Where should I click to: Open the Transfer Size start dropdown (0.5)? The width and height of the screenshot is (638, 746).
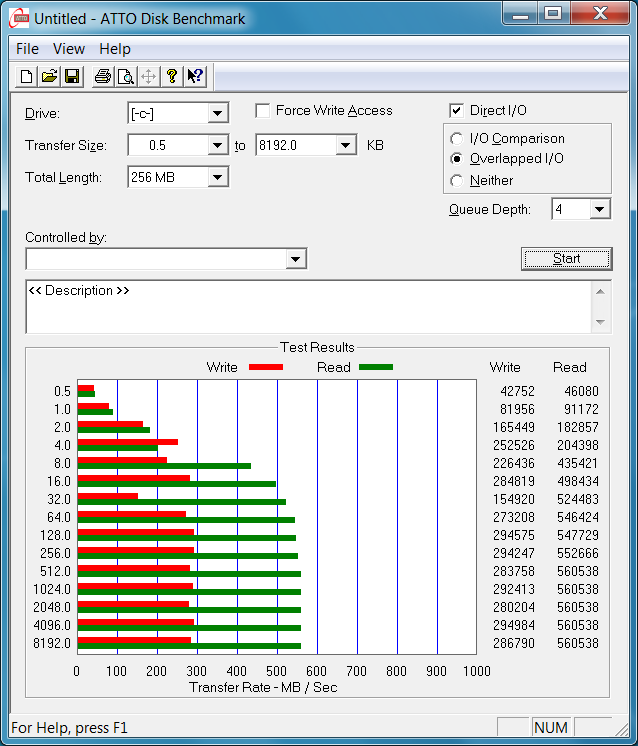click(217, 145)
